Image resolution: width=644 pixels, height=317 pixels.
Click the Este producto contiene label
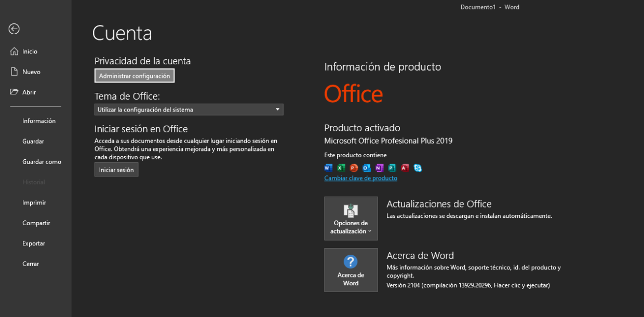pos(355,155)
